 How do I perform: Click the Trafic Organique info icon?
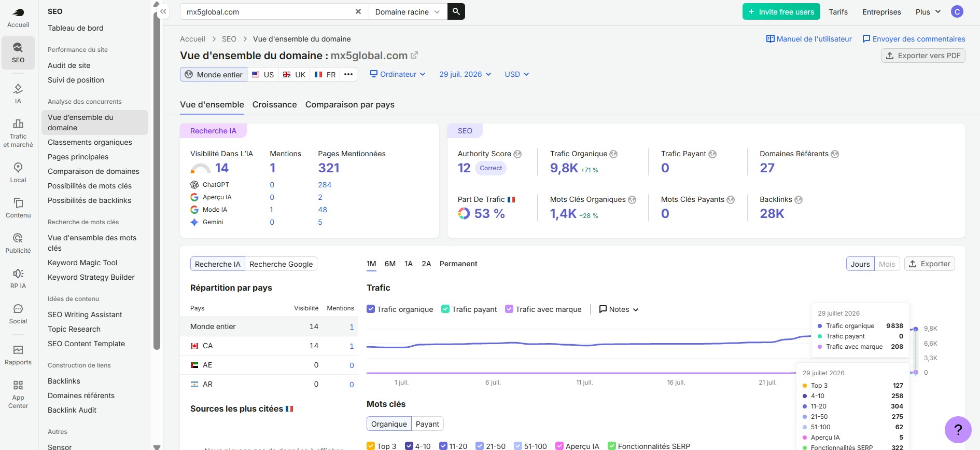pos(613,154)
